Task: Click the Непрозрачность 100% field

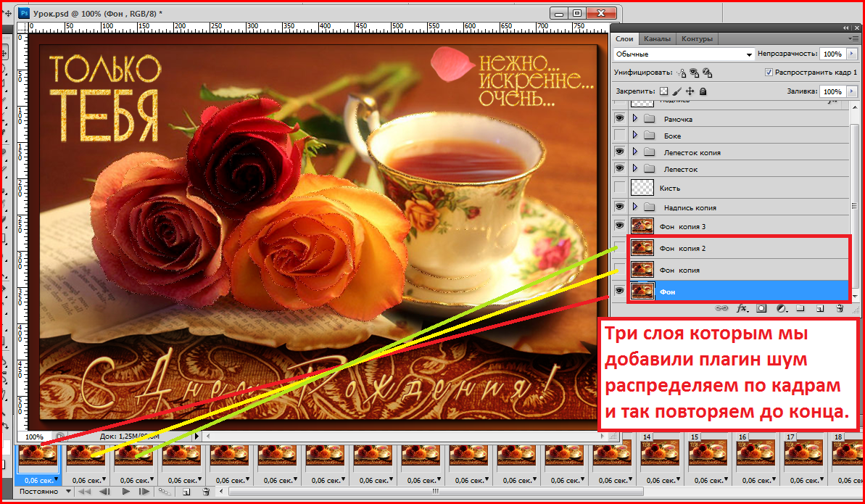Action: [832, 54]
